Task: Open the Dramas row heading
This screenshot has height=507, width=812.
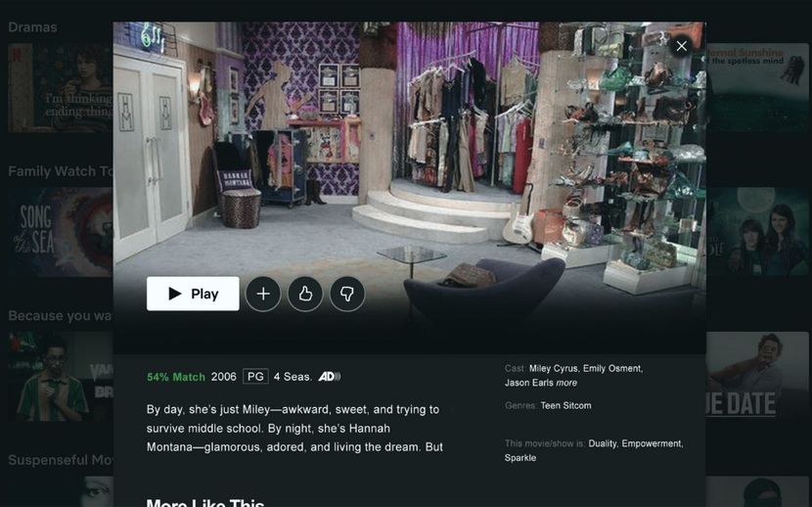Action: pos(32,27)
